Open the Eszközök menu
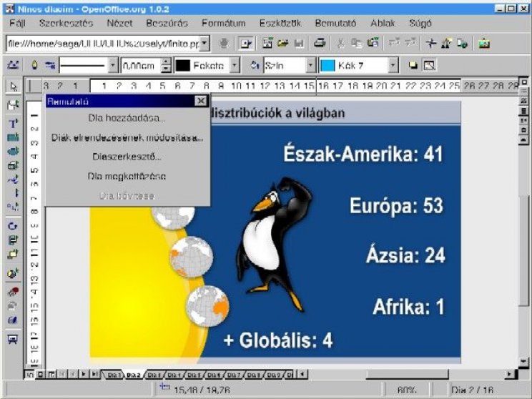Screen dimensions: 532x399 coord(280,23)
